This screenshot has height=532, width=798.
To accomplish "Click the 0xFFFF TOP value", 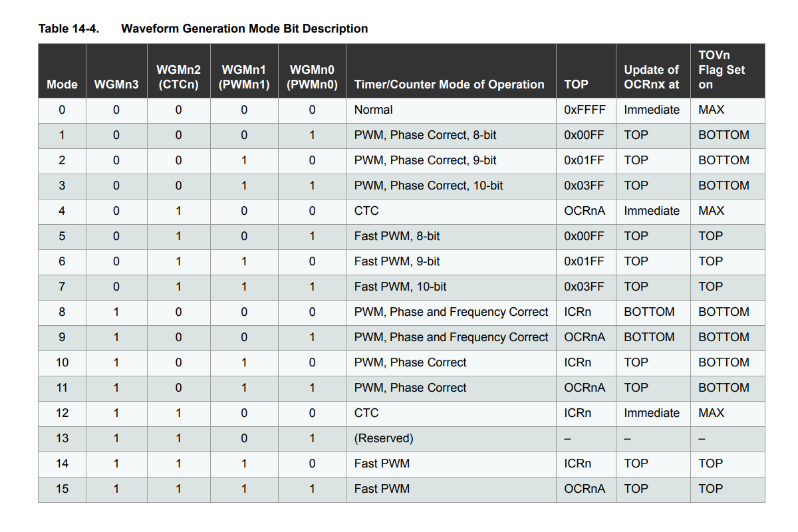I will pos(585,110).
